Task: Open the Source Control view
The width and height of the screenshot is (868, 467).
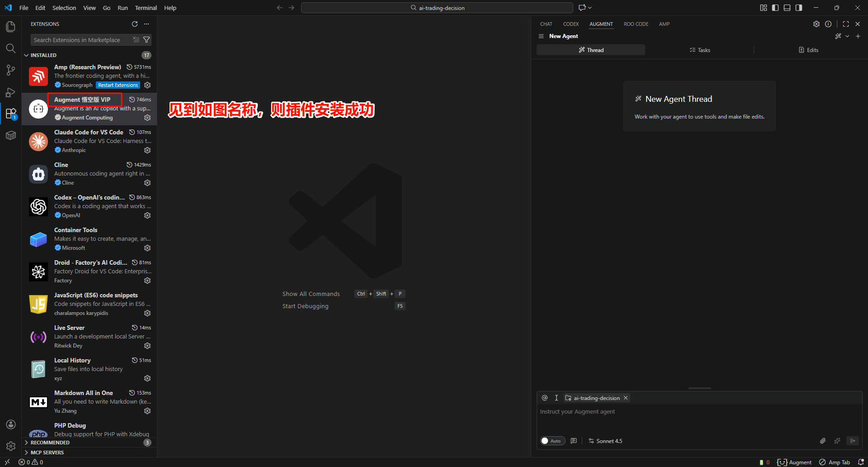Action: click(11, 70)
